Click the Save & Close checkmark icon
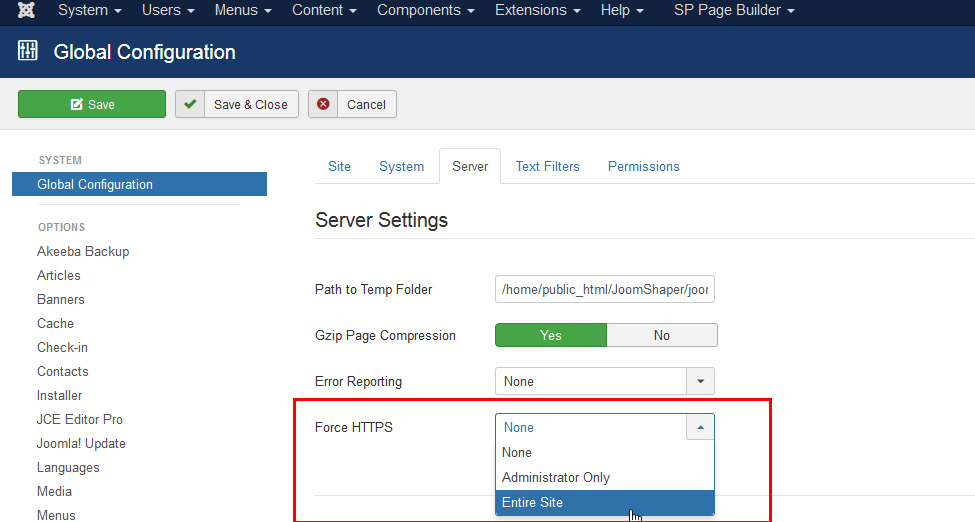Screen dimensions: 975x522 pos(190,104)
